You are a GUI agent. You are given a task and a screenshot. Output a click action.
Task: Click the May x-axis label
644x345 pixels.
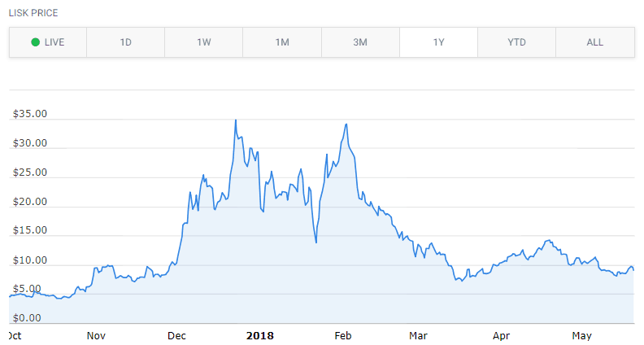[581, 336]
